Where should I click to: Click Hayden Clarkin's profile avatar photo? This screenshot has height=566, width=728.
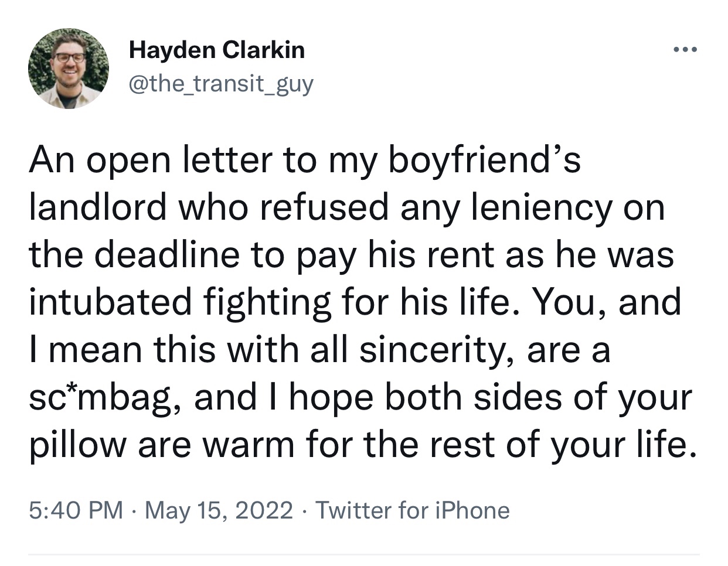pyautogui.click(x=69, y=69)
